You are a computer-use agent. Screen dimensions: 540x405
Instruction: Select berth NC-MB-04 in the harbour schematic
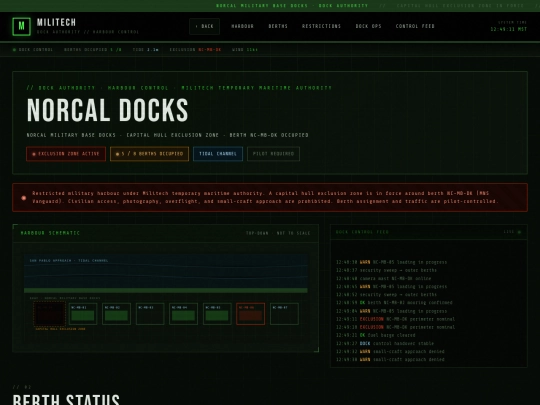pos(184,314)
